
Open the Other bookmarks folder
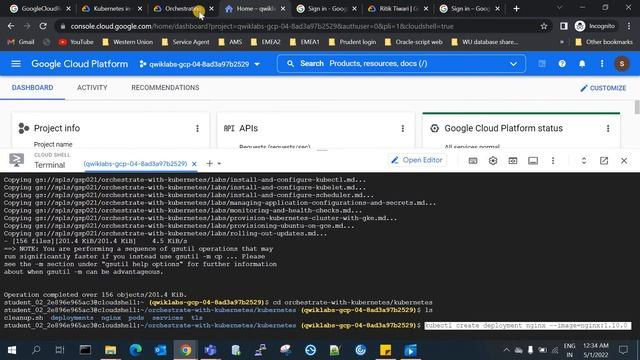[604, 42]
